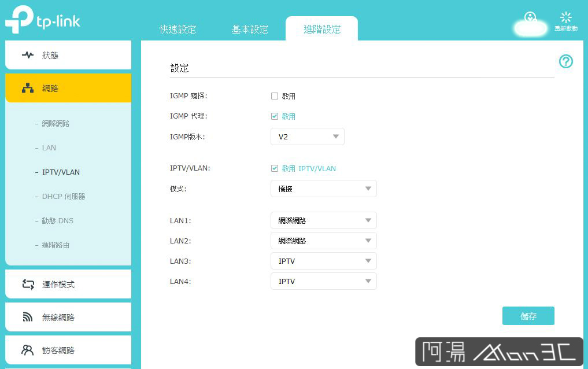Click the 啟用 IPTV/VLAN label text

point(309,168)
